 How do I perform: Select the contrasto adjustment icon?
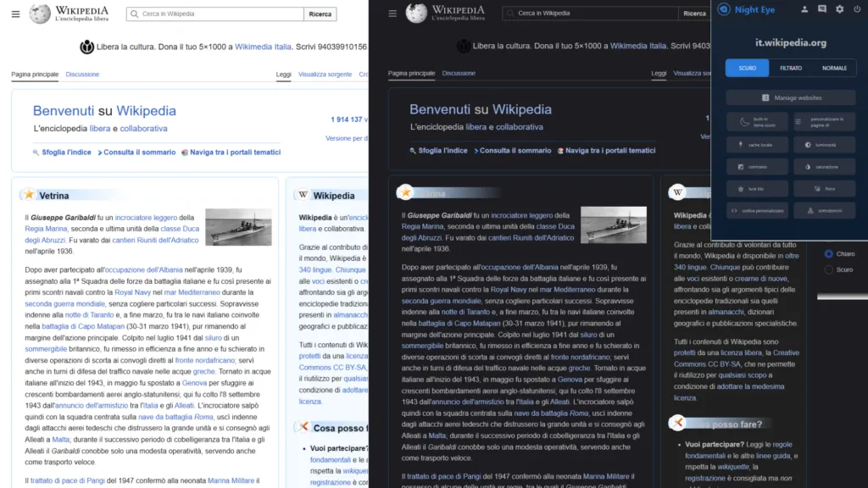click(757, 167)
